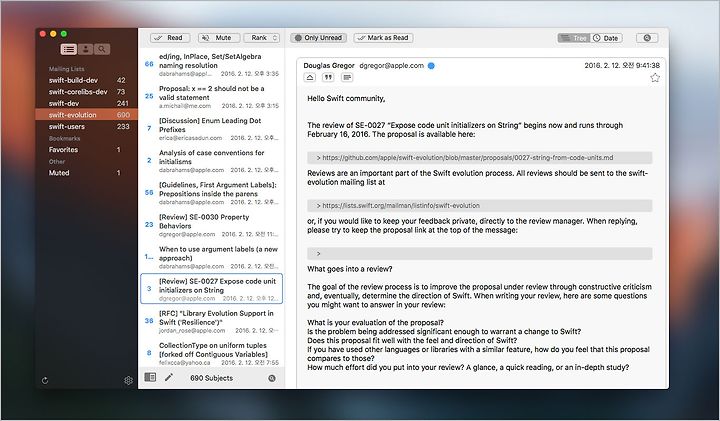Click the sender name Douglas Gregor

click(329, 65)
